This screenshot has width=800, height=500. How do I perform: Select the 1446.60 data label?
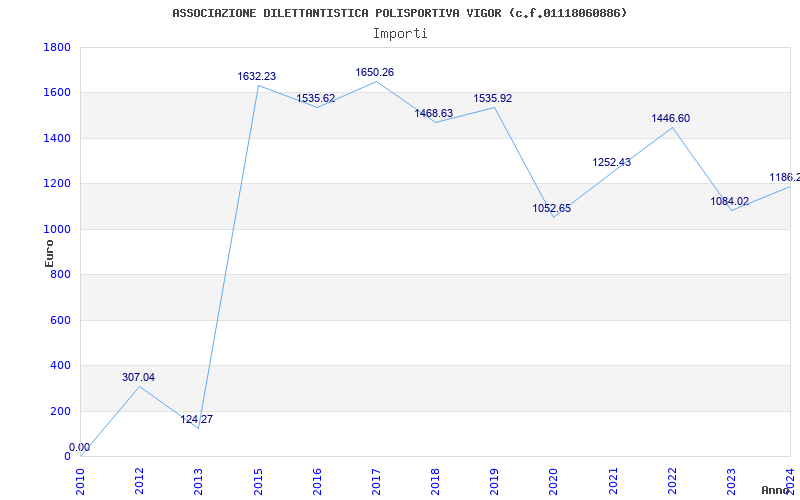point(670,118)
